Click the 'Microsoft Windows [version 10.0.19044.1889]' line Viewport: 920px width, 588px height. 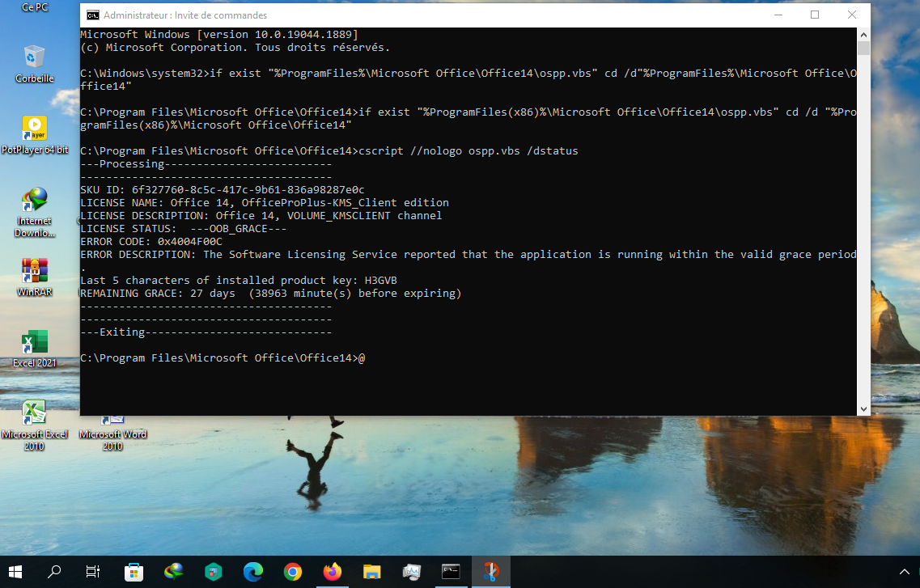218,35
